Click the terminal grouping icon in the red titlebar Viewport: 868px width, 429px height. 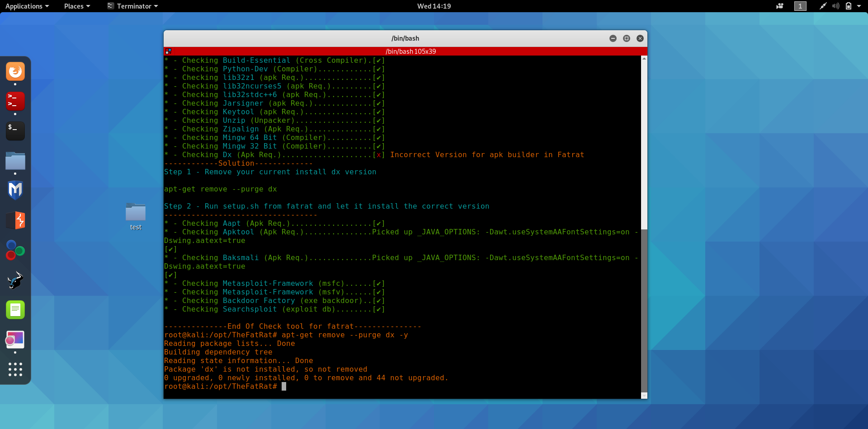tap(168, 51)
